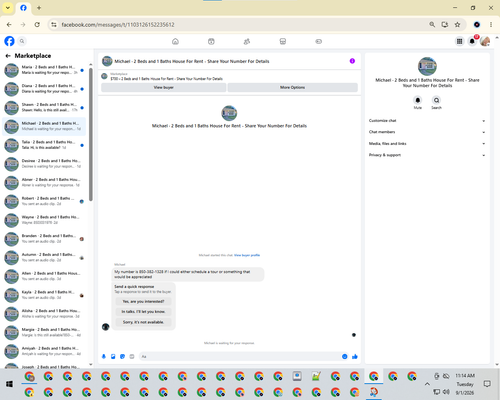Image resolution: width=500 pixels, height=400 pixels.
Task: Click the message text input field
Action: click(240, 356)
